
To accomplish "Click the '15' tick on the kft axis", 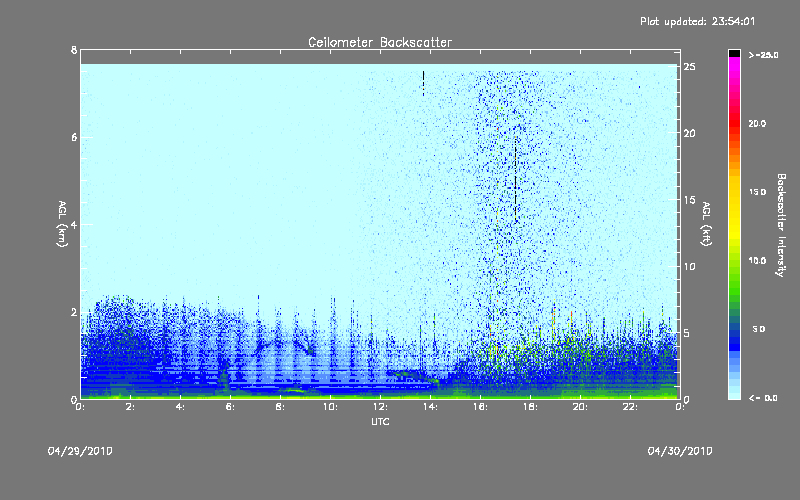I will [689, 200].
